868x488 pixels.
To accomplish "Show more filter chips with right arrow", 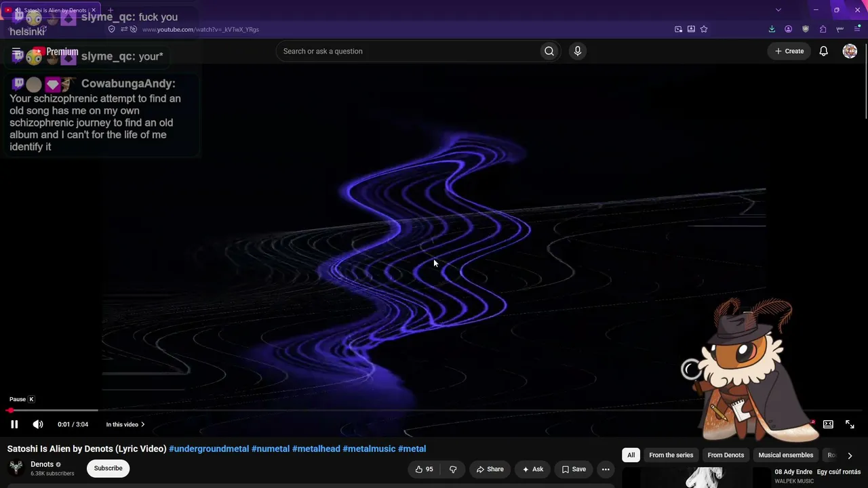I will point(850,455).
